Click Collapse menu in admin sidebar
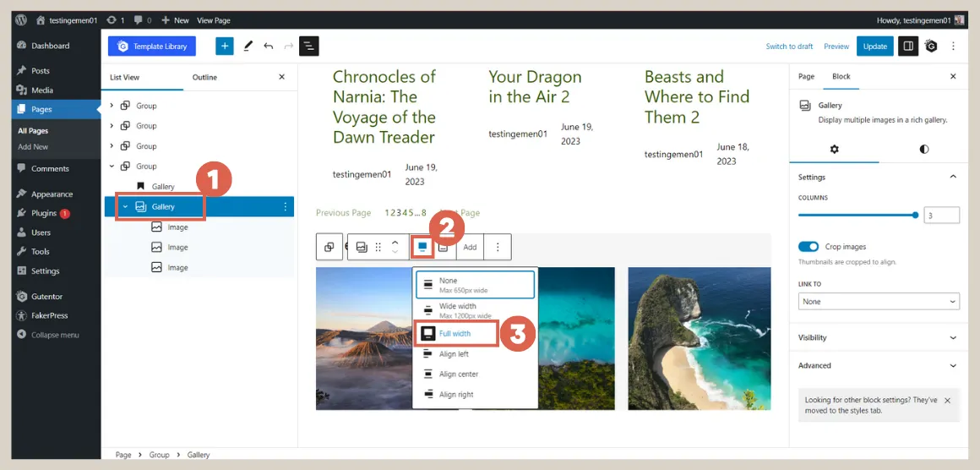This screenshot has width=980, height=470. pyautogui.click(x=55, y=335)
